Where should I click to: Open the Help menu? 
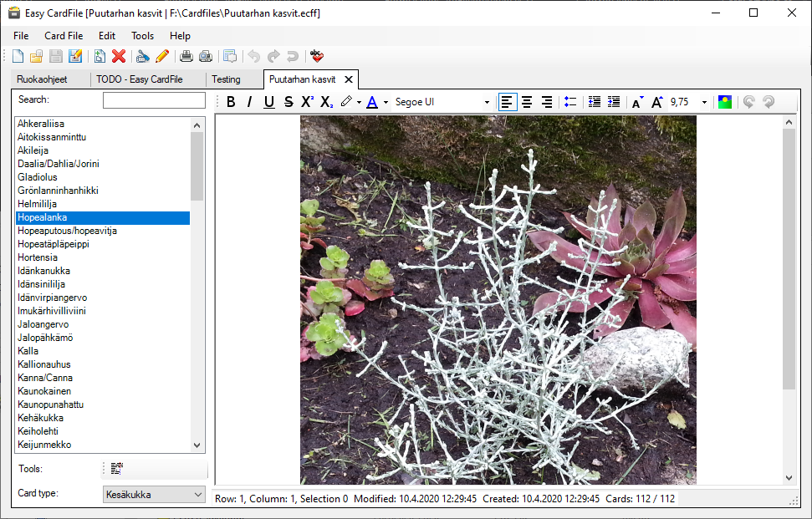(x=181, y=36)
